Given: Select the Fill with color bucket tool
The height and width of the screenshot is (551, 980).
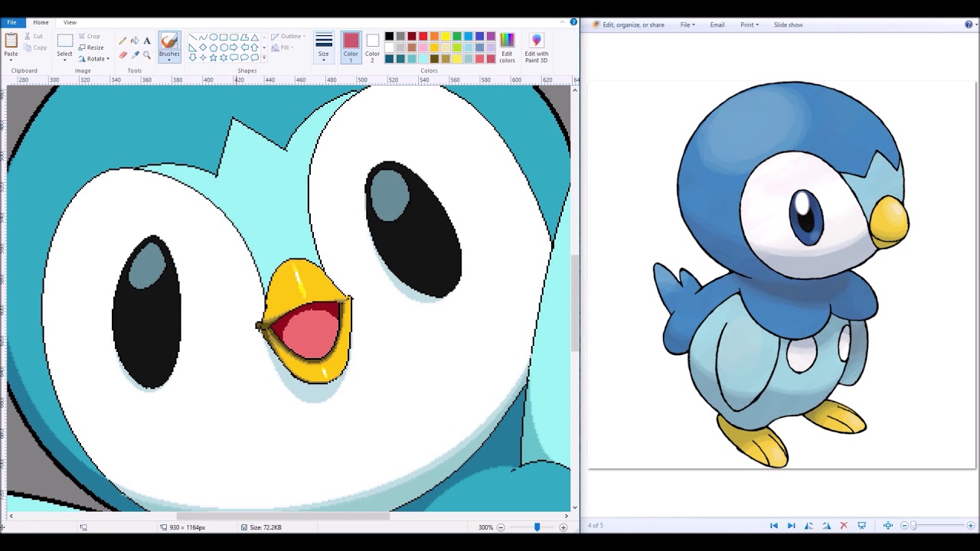Looking at the screenshot, I should click(135, 41).
